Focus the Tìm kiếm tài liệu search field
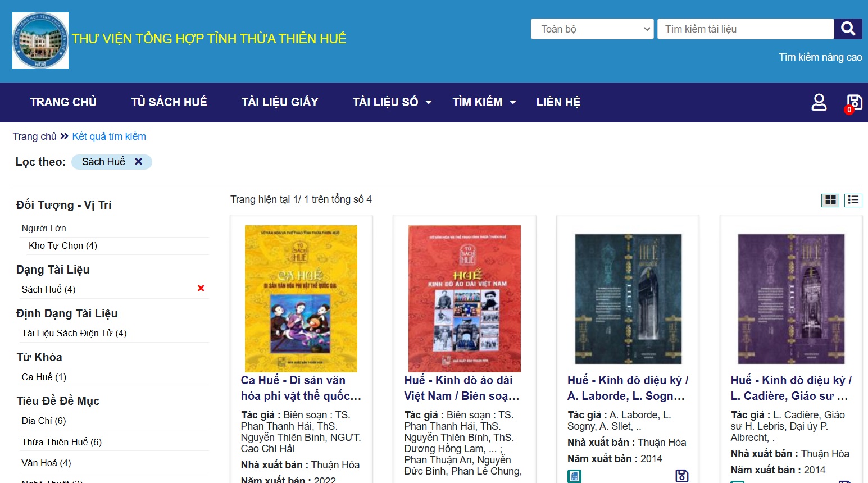The height and width of the screenshot is (483, 868). point(746,29)
